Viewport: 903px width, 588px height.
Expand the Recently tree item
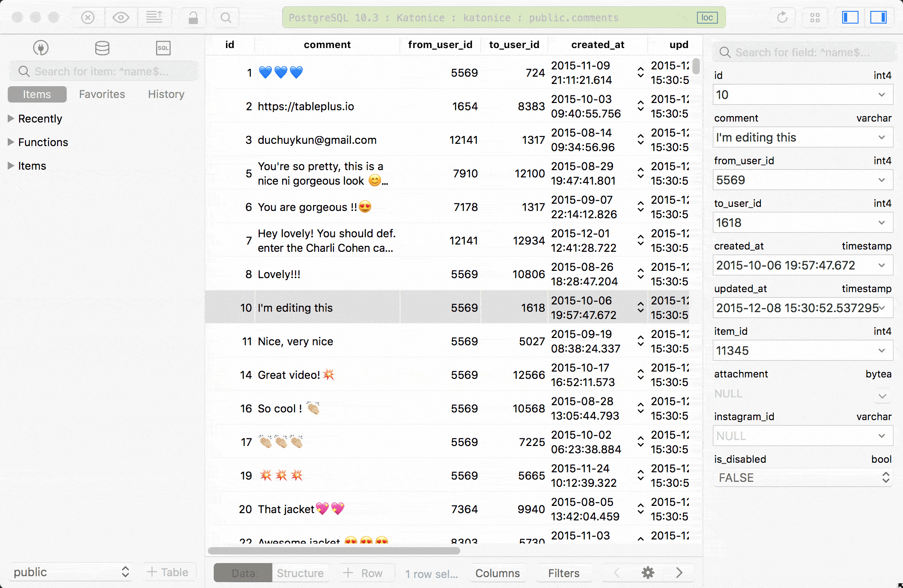point(11,118)
